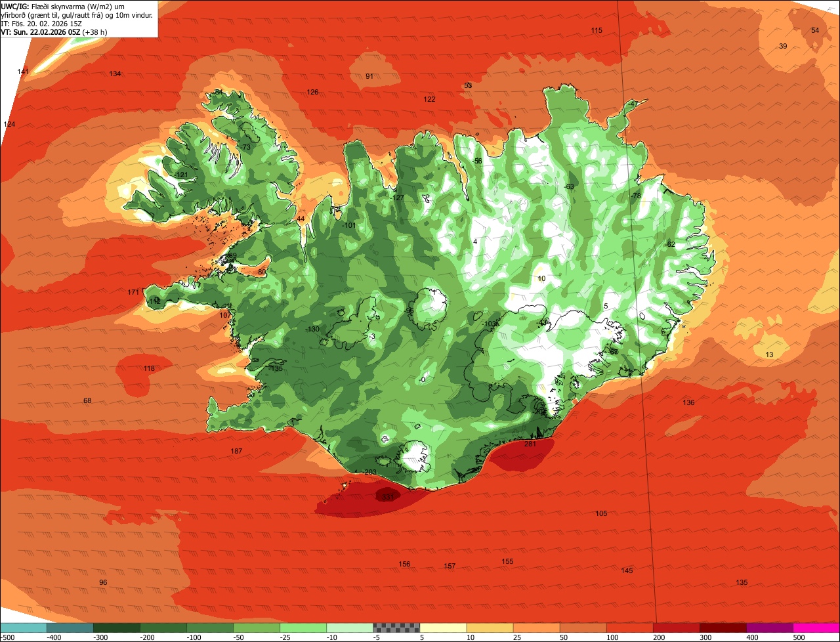Click the -135 value near Reykjanes
The height and width of the screenshot is (642, 840).
tap(276, 368)
